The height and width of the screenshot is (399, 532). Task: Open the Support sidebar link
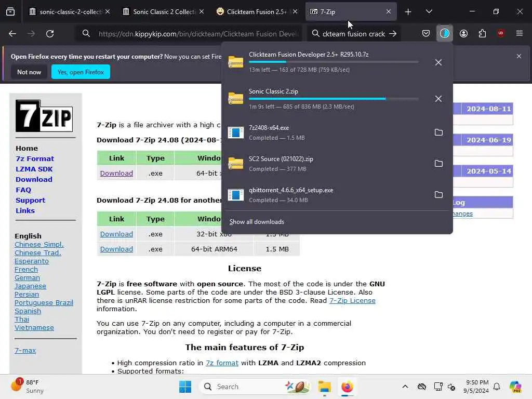click(x=31, y=200)
